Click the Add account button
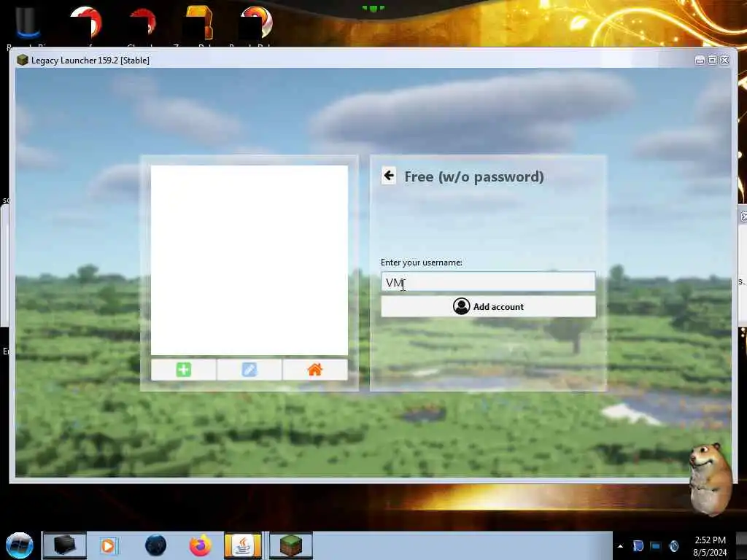The height and width of the screenshot is (560, 747). pos(488,307)
